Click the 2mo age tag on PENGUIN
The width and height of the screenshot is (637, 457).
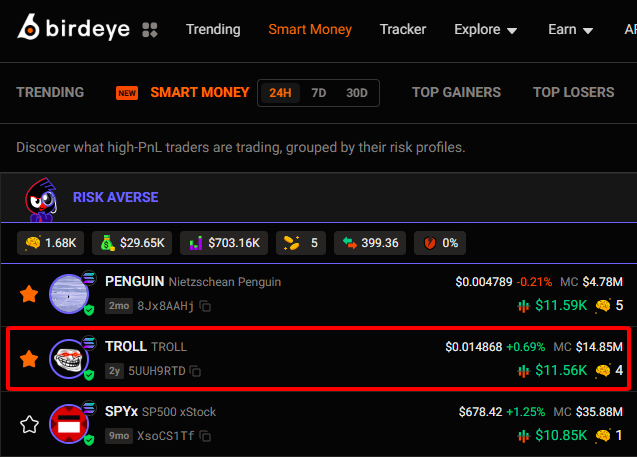pos(119,306)
